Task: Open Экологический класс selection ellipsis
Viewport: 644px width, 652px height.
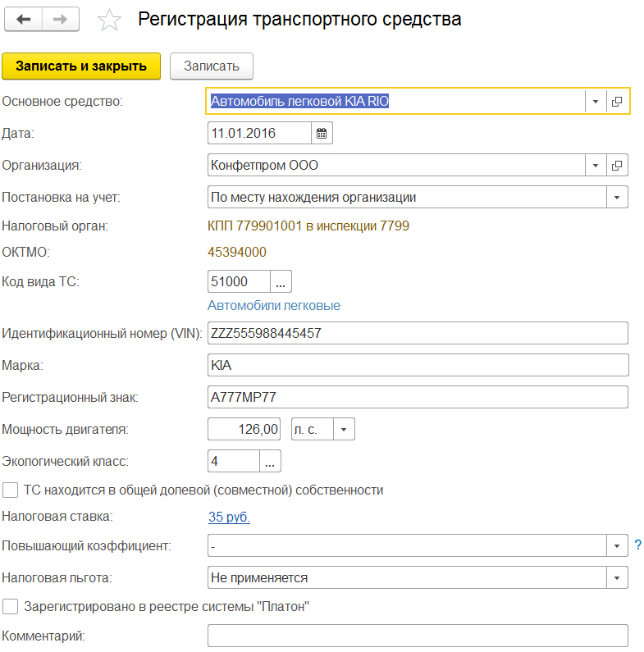Action: click(270, 461)
